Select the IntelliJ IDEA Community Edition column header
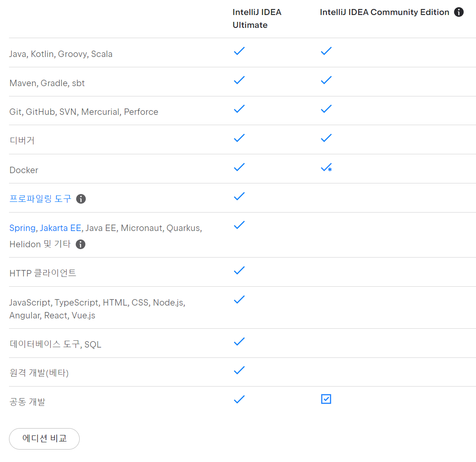This screenshot has height=462, width=476. click(384, 12)
